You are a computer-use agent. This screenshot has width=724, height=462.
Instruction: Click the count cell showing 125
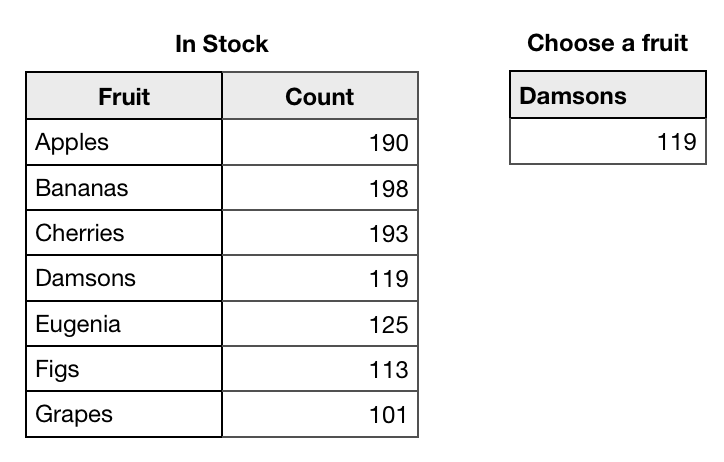pyautogui.click(x=319, y=324)
